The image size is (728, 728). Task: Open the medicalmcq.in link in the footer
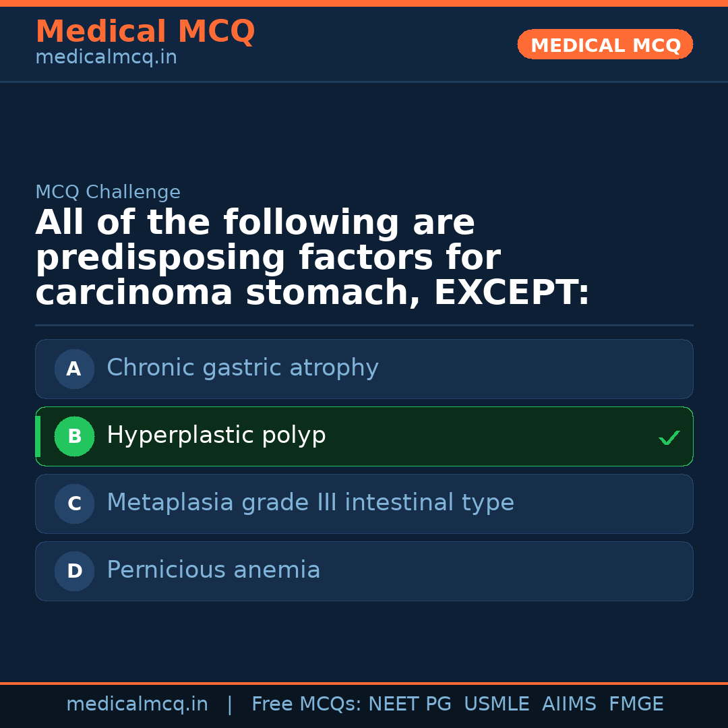click(137, 704)
